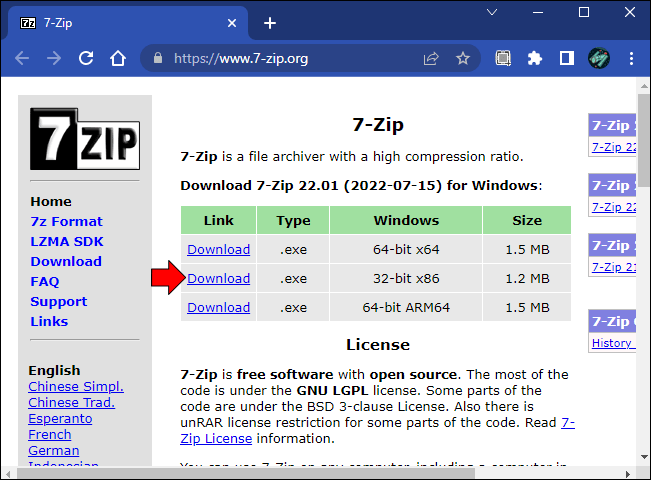Open the 7z Format sidebar link
Viewport: 651px width, 480px height.
(66, 221)
